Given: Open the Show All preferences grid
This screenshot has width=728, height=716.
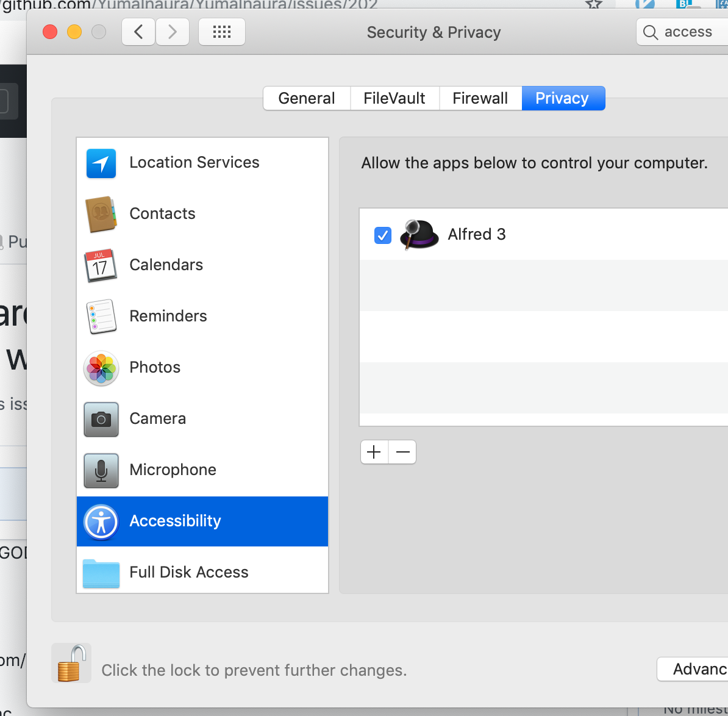Looking at the screenshot, I should click(221, 32).
